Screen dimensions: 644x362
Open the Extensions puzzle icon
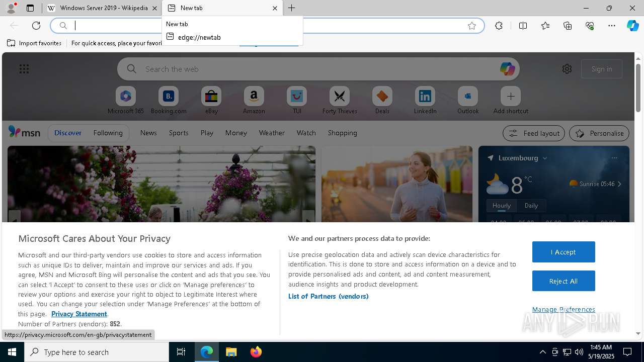click(x=499, y=26)
